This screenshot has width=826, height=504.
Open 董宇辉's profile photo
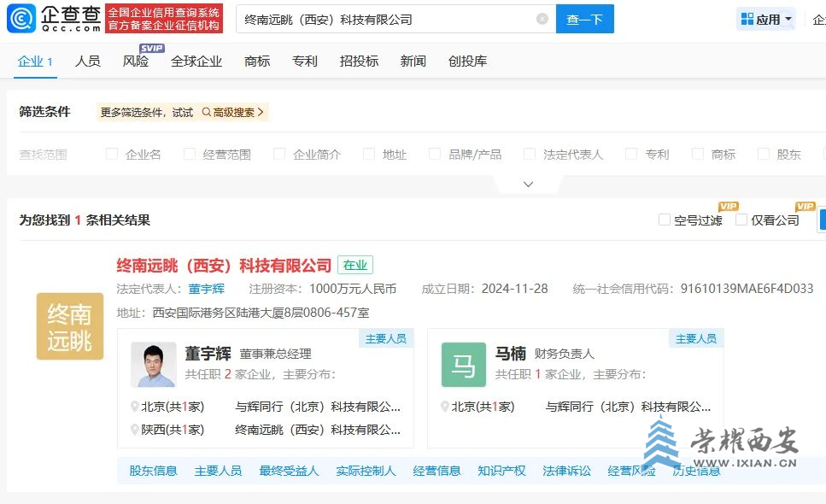tap(153, 365)
